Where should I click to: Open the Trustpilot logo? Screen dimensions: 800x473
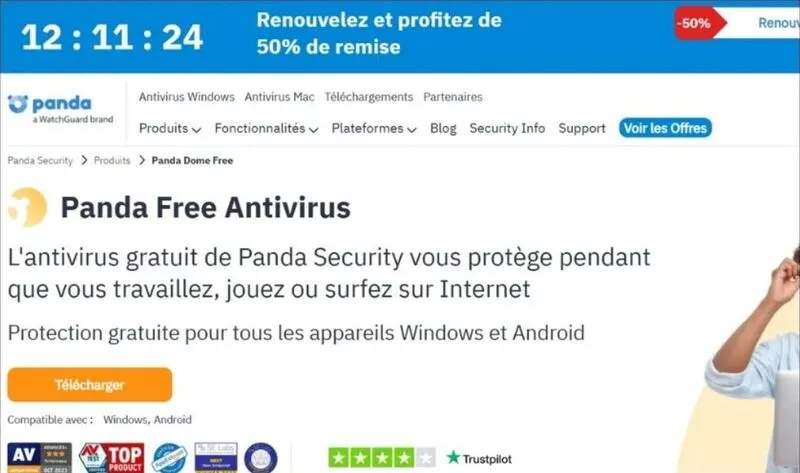[x=479, y=458]
